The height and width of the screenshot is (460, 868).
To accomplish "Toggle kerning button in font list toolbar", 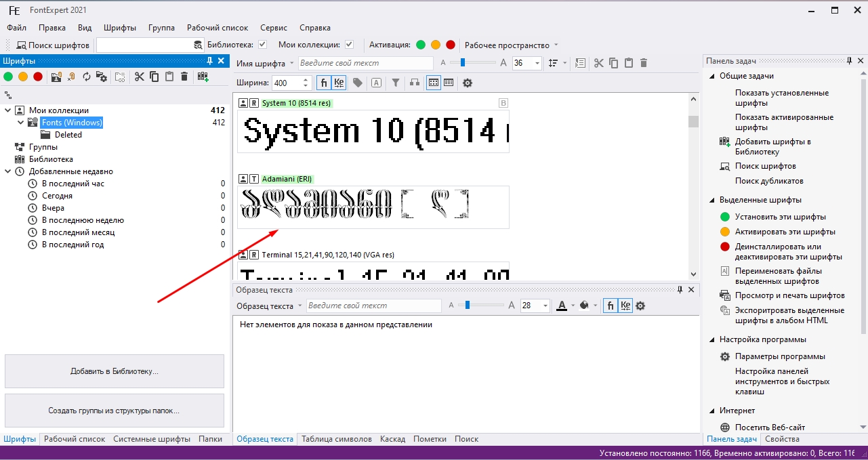I will [339, 83].
